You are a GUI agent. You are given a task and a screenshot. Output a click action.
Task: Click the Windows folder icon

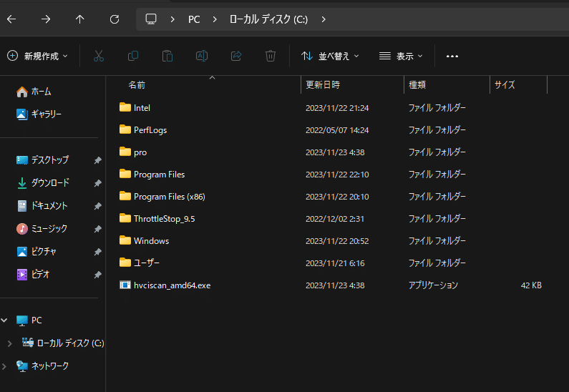point(125,240)
